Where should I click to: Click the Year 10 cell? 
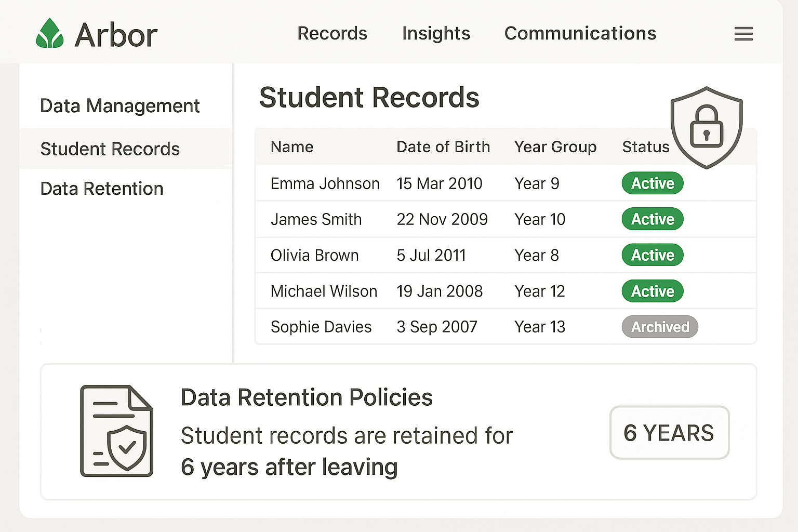click(x=540, y=219)
